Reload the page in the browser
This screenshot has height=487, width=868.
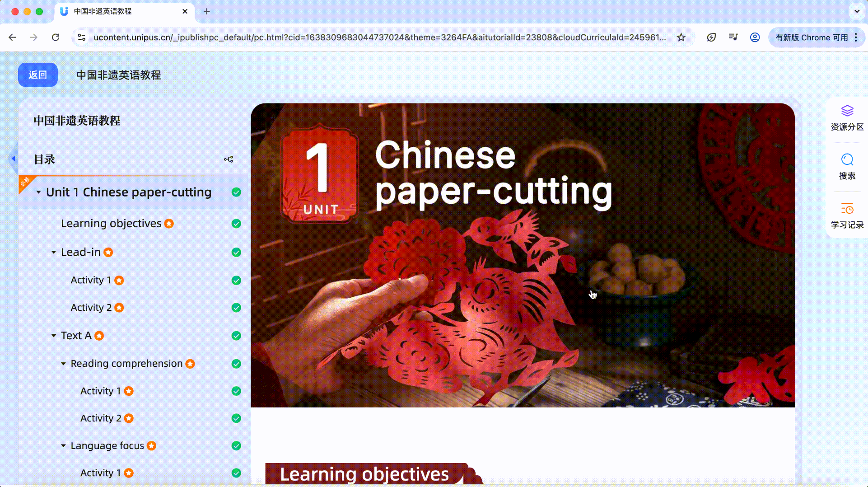tap(56, 37)
